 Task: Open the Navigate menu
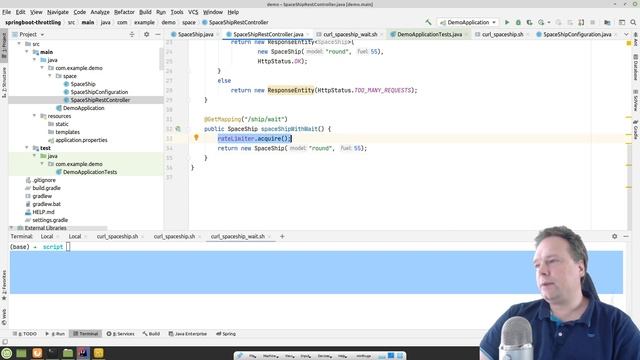pyautogui.click(x=58, y=12)
